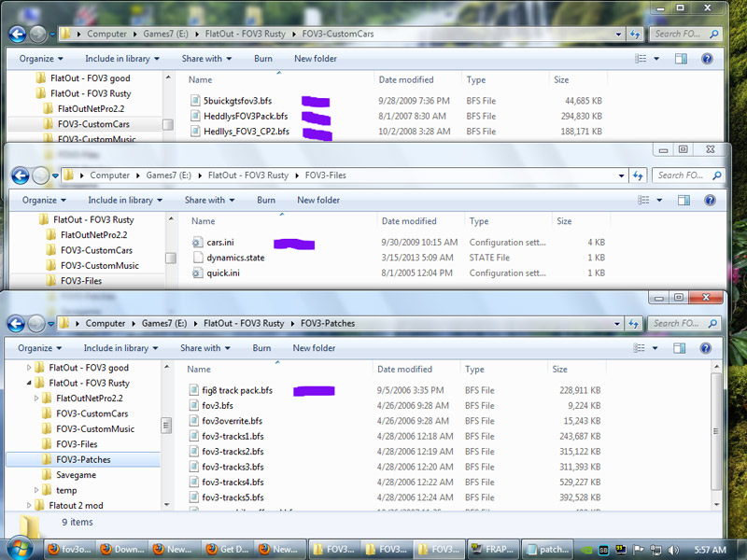Open patch... taskbar item
Image resolution: width=747 pixels, height=560 pixels.
547,550
